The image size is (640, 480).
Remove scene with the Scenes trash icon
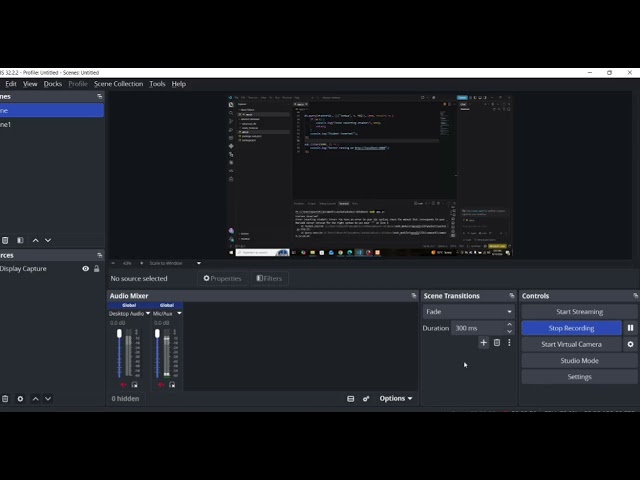click(5, 240)
